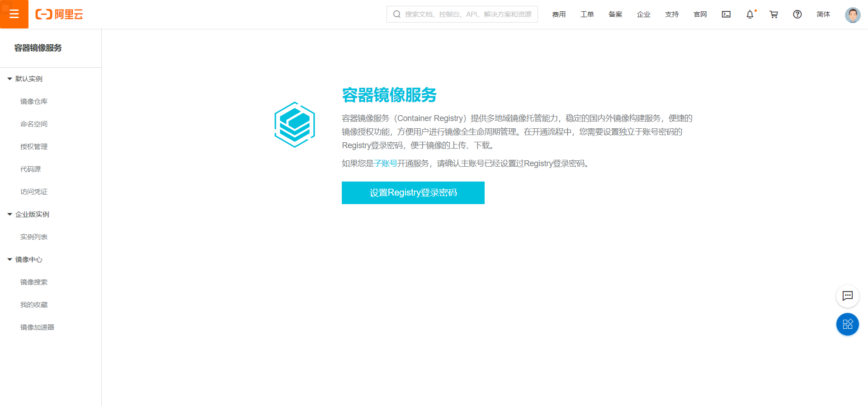868x406 pixels.
Task: Click the 容器镜像服务 main heading
Action: click(x=389, y=95)
